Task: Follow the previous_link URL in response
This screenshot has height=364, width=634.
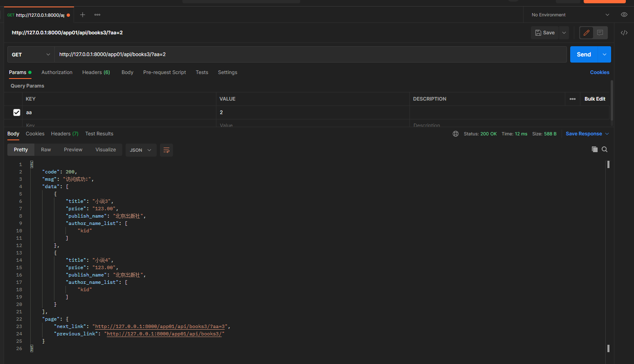Action: tap(164, 334)
